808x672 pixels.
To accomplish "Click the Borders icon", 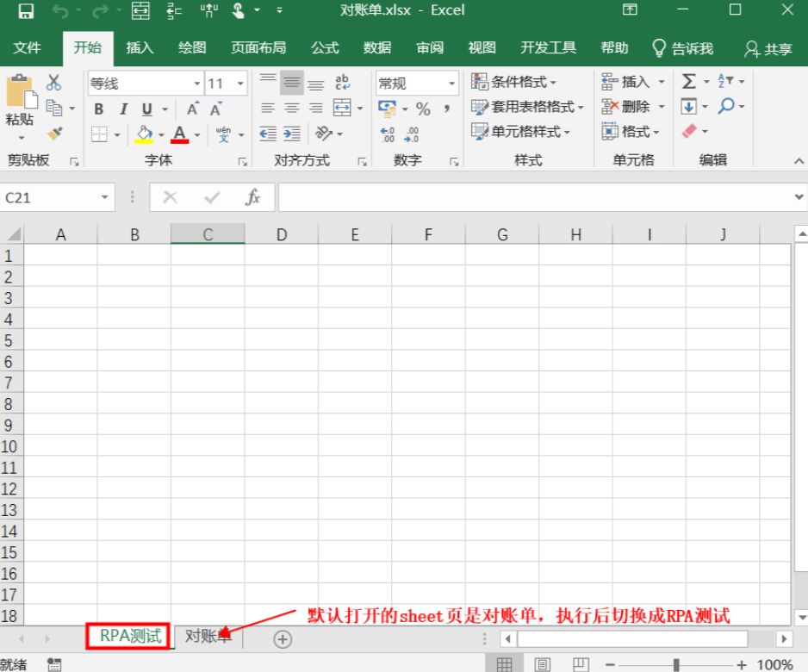I will point(99,134).
